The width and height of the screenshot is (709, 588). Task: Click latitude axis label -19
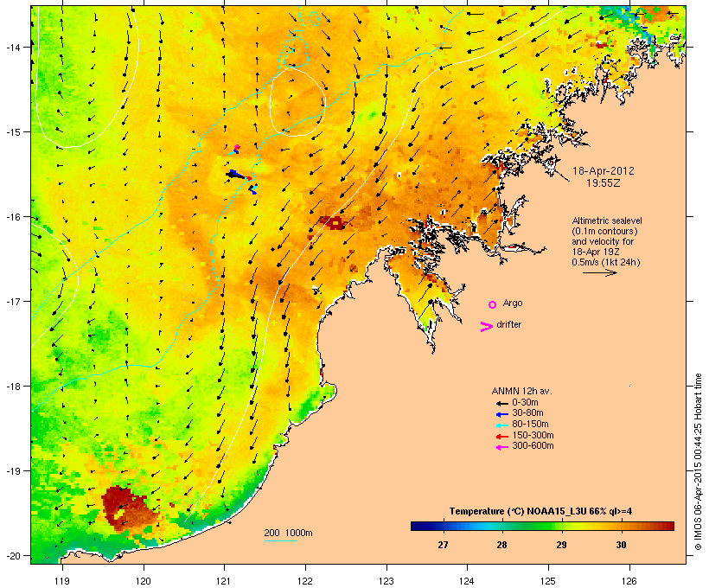click(x=13, y=471)
